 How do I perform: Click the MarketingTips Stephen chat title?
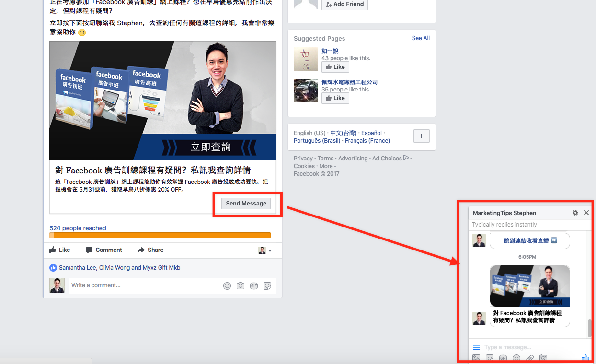click(504, 213)
